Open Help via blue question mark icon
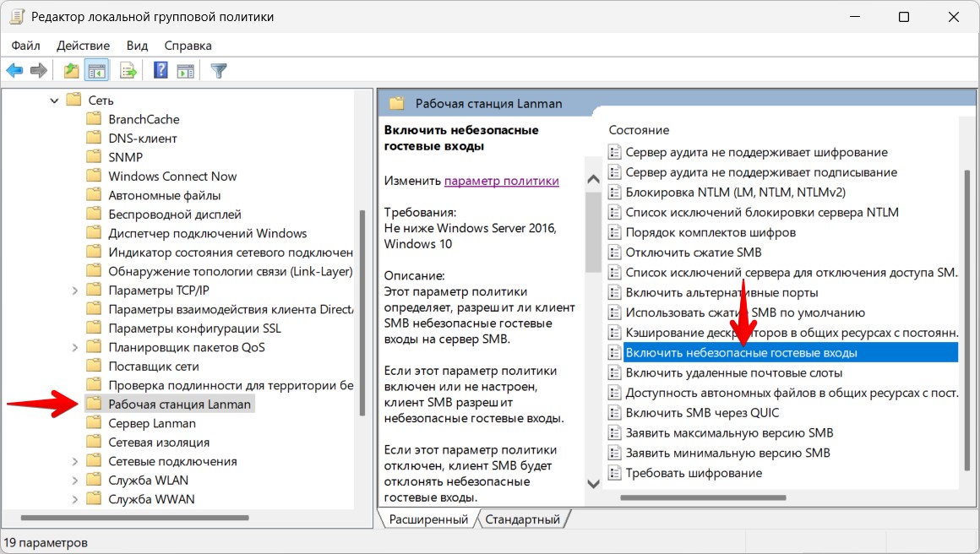This screenshot has width=980, height=554. pyautogui.click(x=161, y=71)
